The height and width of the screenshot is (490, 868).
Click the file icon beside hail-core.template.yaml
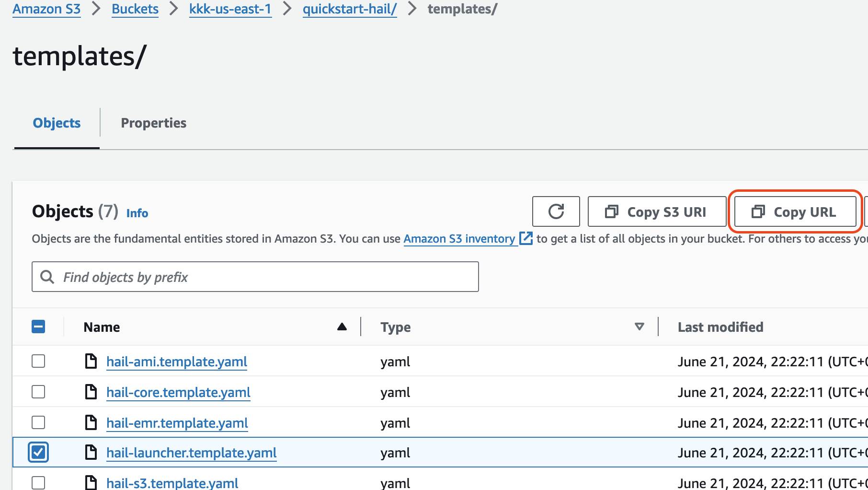click(91, 392)
